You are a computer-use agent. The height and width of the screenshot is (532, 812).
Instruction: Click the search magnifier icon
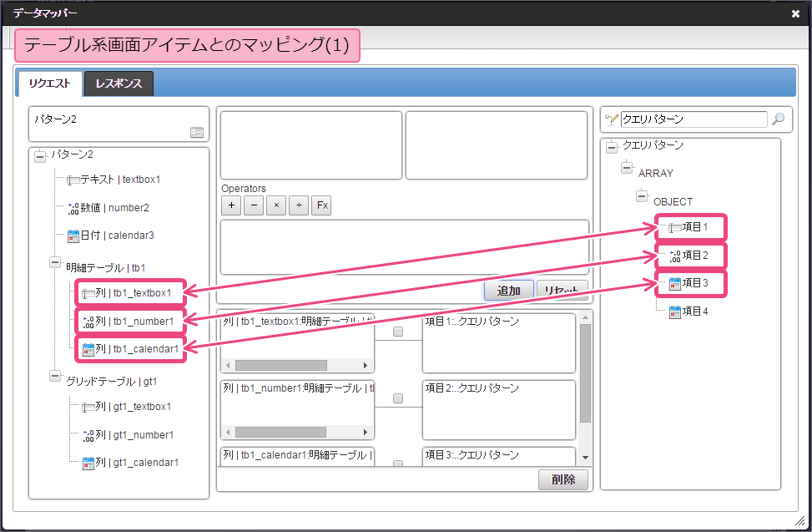pos(778,119)
